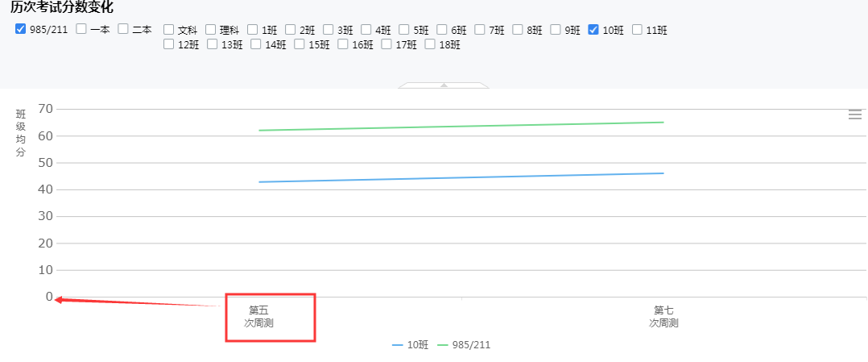Tick the 文科 checkbox
The image size is (868, 362).
click(169, 29)
